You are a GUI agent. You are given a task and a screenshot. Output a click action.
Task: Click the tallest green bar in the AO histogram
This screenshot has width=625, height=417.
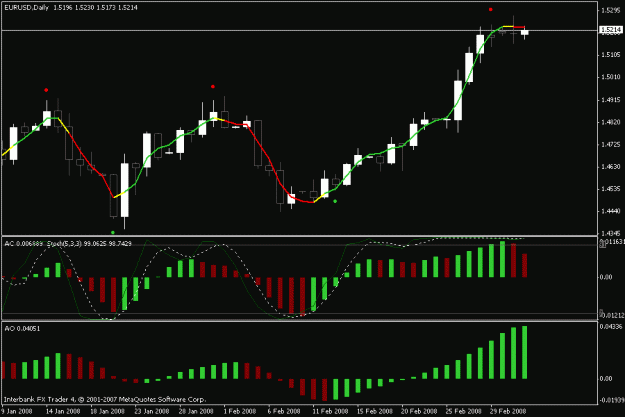point(525,352)
